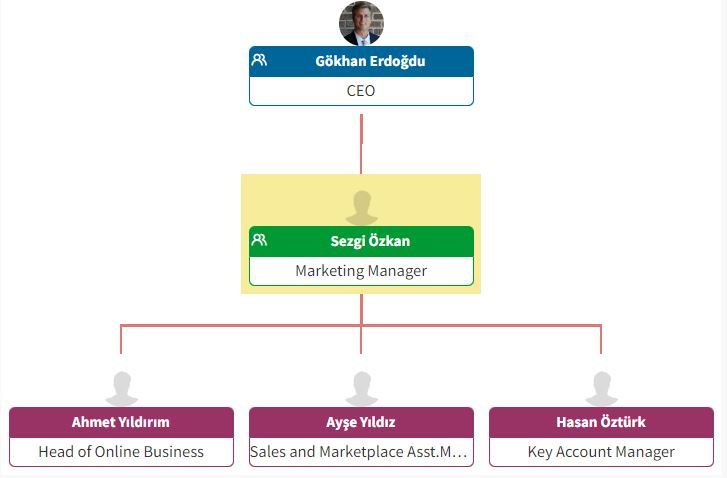The height and width of the screenshot is (478, 727).
Task: Select the Gökhan Erdoğdu name header
Action: pyautogui.click(x=361, y=61)
